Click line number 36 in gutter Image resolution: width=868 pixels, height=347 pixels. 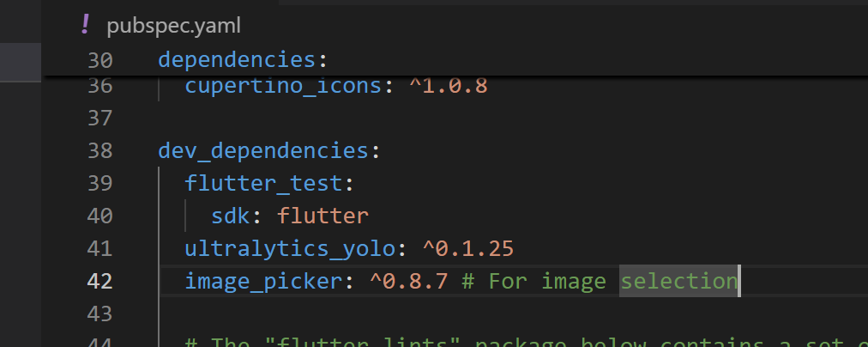click(99, 86)
